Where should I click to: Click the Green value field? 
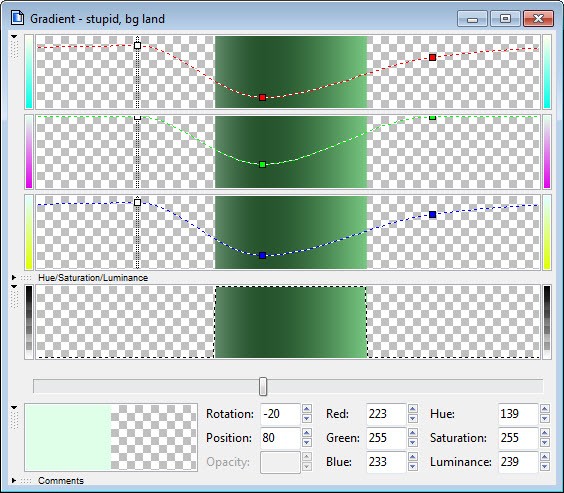[x=386, y=438]
